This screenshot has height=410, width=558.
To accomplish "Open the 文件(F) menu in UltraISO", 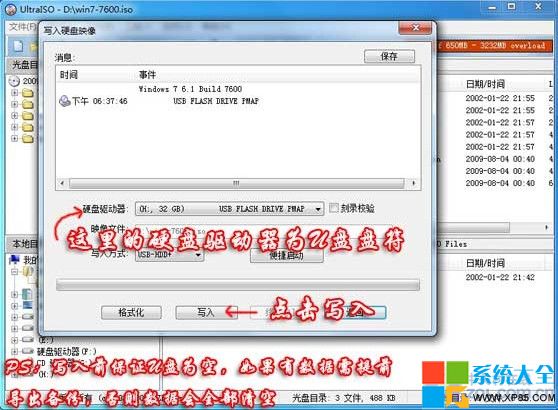I will tap(22, 27).
